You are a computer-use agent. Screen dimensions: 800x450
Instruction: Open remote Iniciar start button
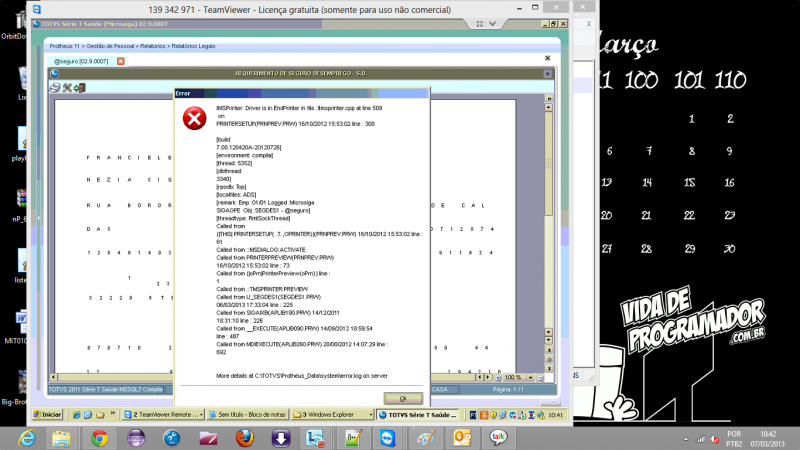(47, 415)
